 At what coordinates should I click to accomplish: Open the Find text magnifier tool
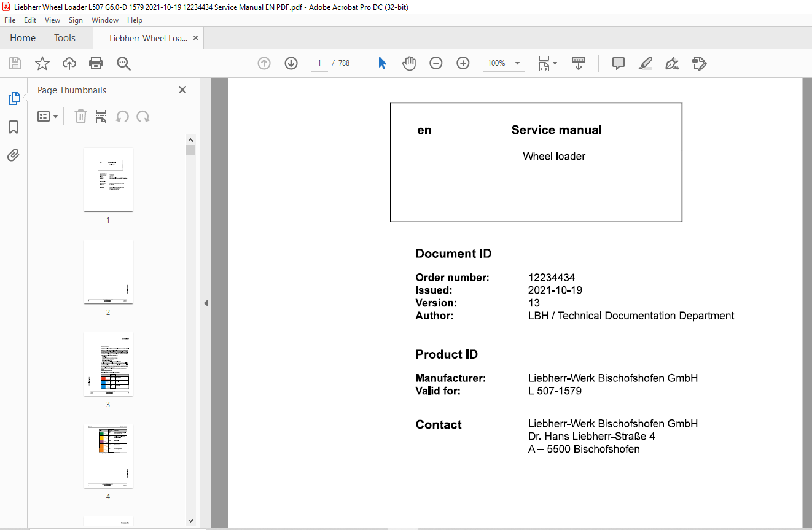click(123, 63)
